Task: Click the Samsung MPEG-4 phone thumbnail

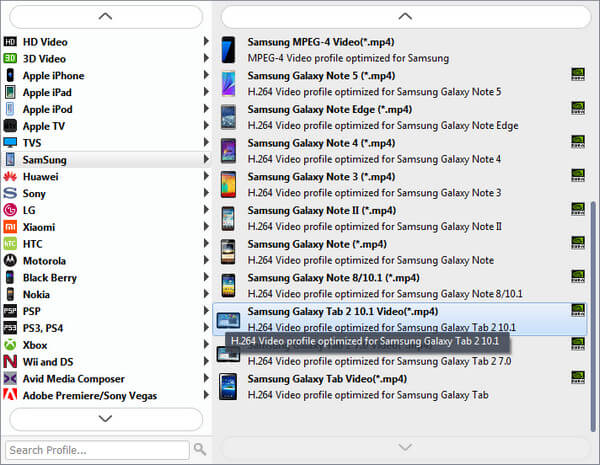Action: point(228,50)
